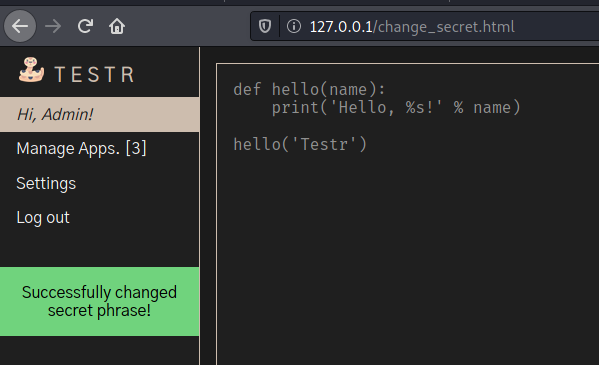Click the [3] apps count label
Viewport: 599px width, 365px height.
[x=136, y=148]
